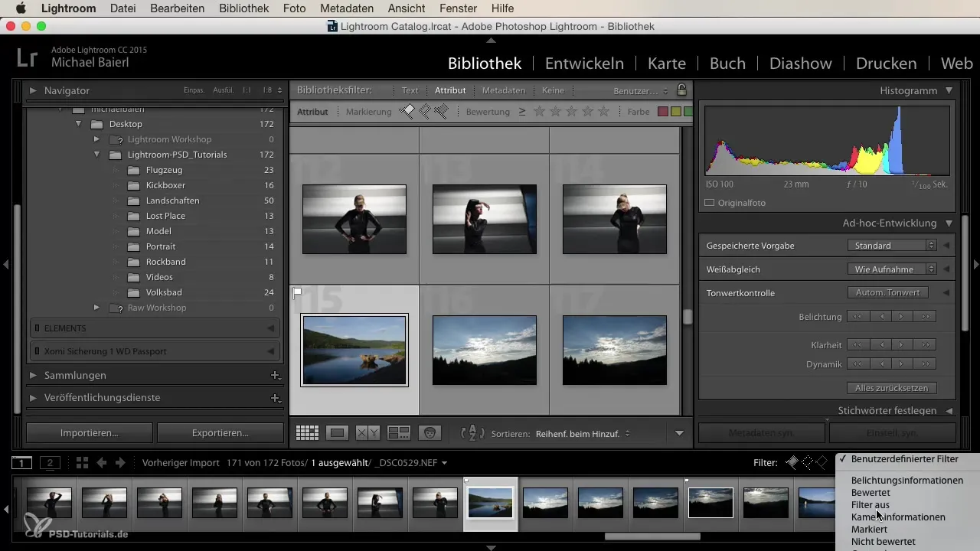
Task: Open the people face view icon
Action: (430, 433)
